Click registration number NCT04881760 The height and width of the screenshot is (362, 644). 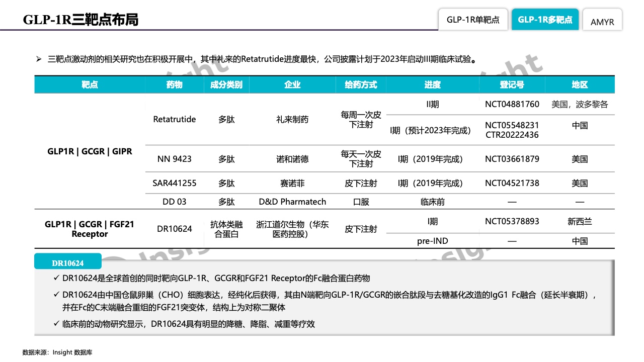(x=512, y=104)
